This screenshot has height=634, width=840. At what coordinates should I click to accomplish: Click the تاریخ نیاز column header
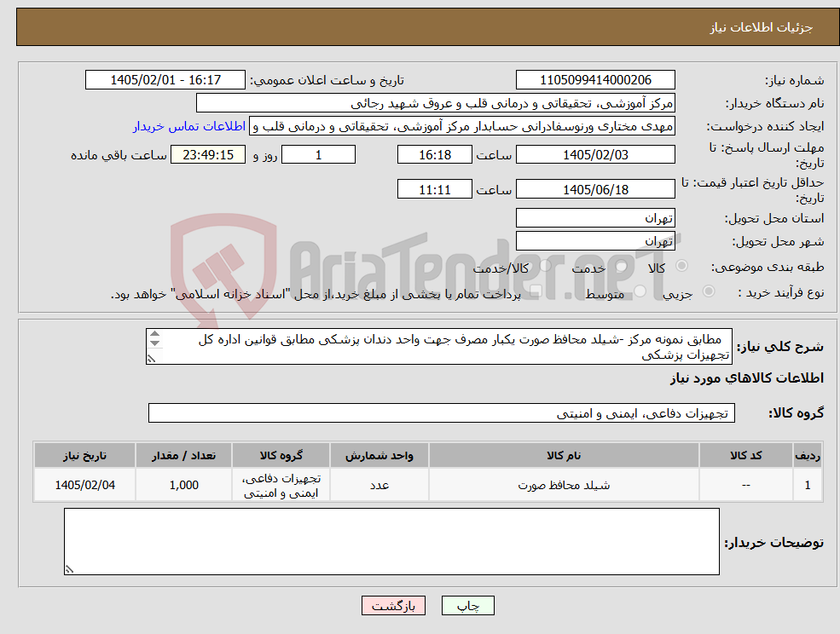pos(84,455)
